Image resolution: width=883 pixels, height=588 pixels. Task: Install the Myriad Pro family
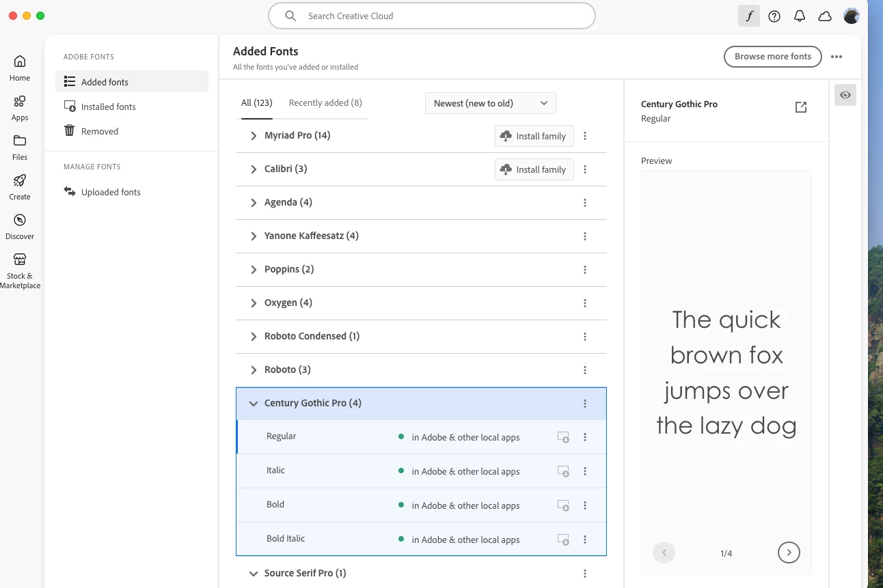[x=534, y=136]
